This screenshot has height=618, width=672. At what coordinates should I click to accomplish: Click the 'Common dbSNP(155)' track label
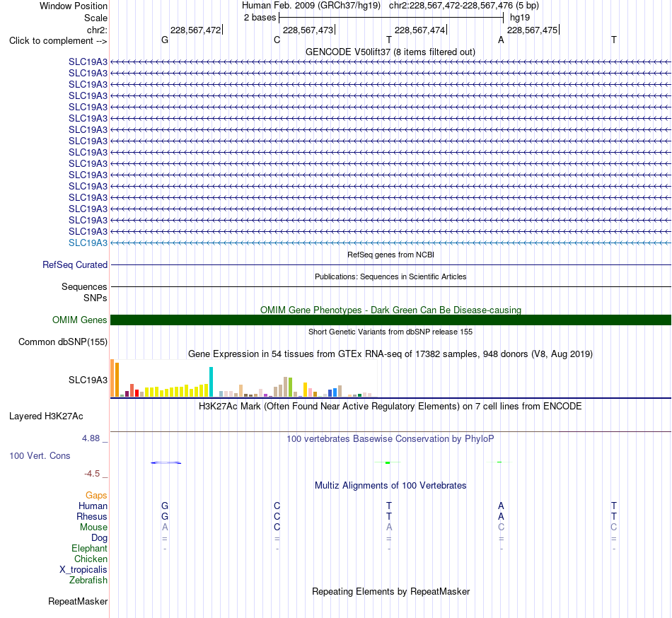point(62,342)
